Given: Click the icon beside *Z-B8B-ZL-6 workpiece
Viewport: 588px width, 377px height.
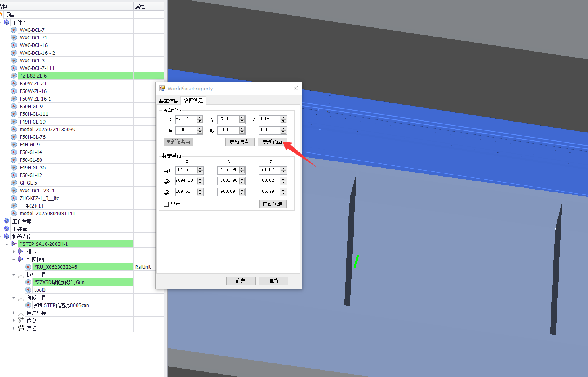Looking at the screenshot, I should coord(14,76).
